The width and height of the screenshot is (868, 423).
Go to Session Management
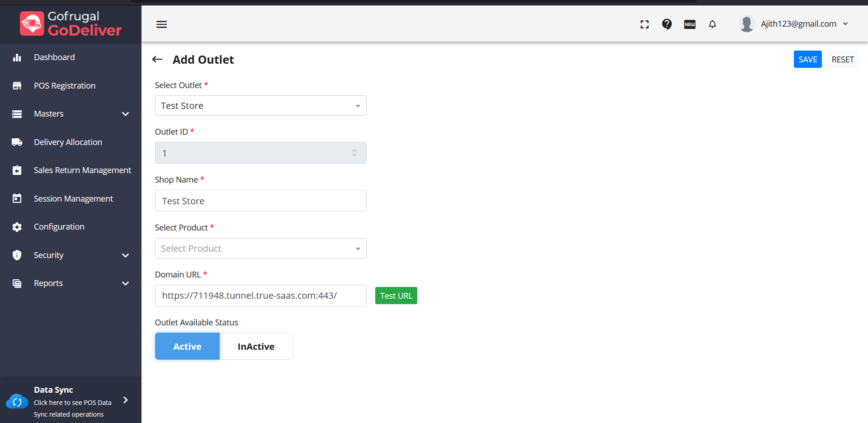[x=73, y=199]
